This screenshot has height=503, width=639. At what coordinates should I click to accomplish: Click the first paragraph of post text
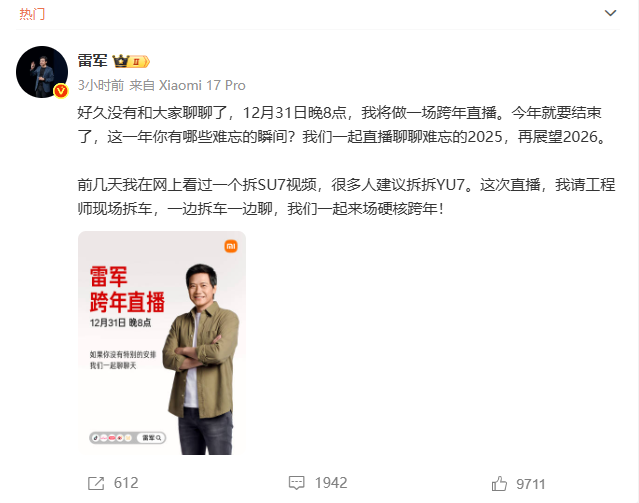(342, 125)
